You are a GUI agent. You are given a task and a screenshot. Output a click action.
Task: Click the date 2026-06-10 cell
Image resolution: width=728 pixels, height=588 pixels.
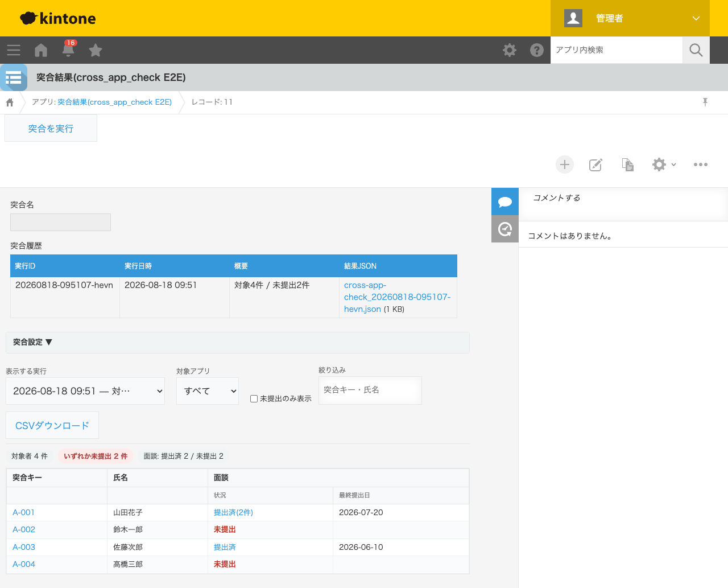point(401,547)
